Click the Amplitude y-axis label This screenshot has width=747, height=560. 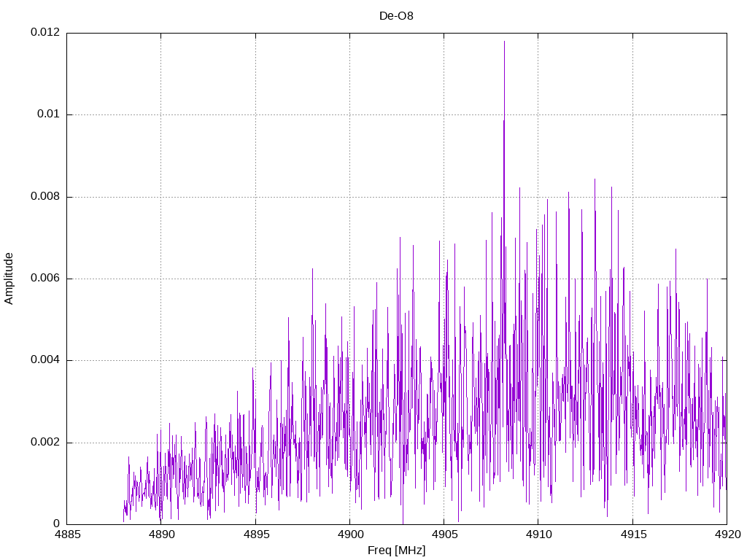[9, 279]
